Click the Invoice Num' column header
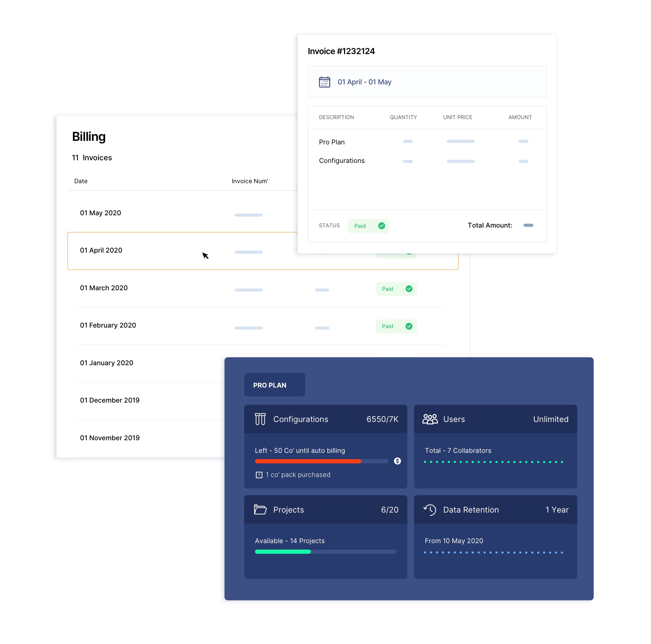651x644 pixels. pyautogui.click(x=250, y=181)
